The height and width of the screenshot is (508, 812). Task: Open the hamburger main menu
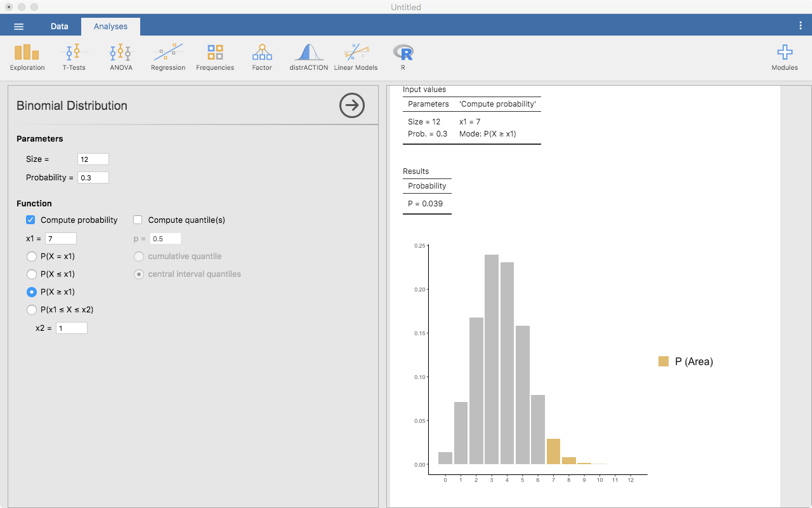[19, 26]
